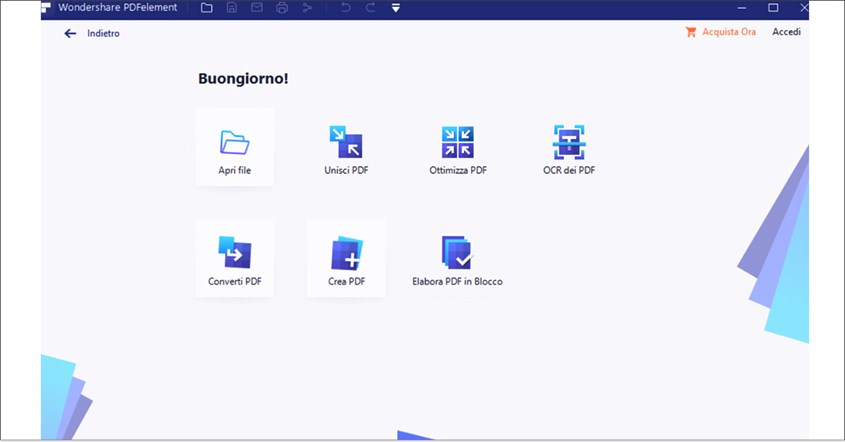Screen dimensions: 845x442
Task: Minimize the PDFelement window
Action: coord(742,8)
